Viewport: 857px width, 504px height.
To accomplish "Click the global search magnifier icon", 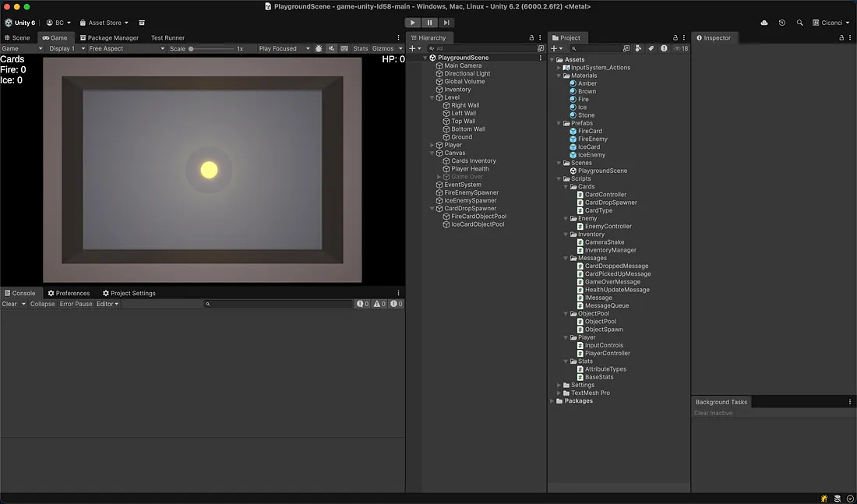I will pos(799,23).
